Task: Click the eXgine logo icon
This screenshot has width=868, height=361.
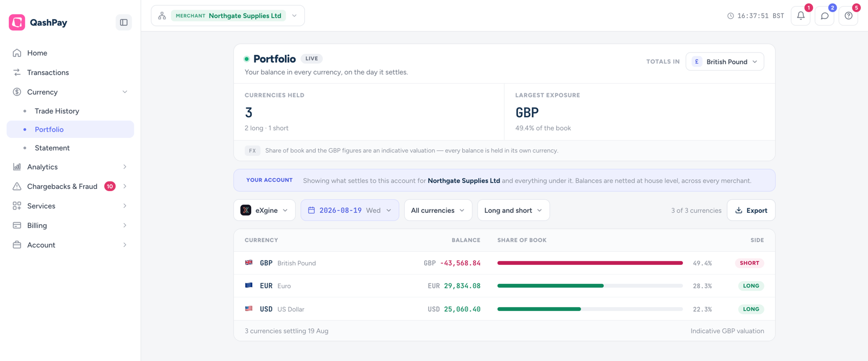Action: pos(246,210)
